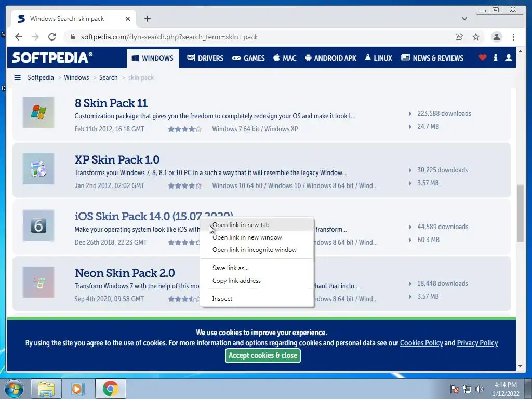
Task: Click the volume speaker tray icon
Action: (480, 389)
